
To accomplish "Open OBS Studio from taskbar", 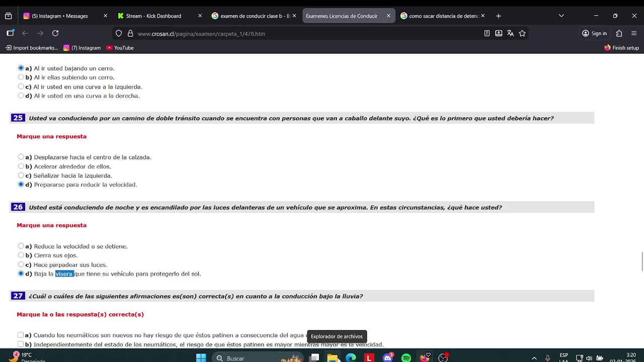I will pyautogui.click(x=443, y=358).
